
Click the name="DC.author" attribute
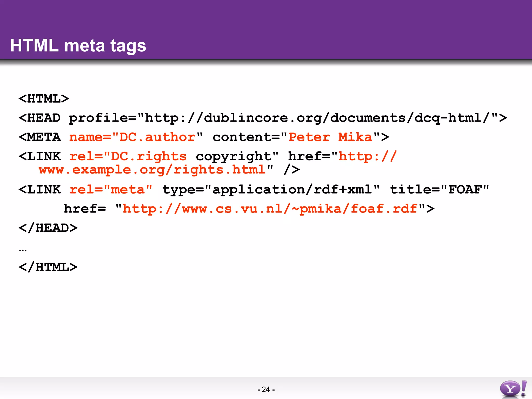(x=136, y=137)
